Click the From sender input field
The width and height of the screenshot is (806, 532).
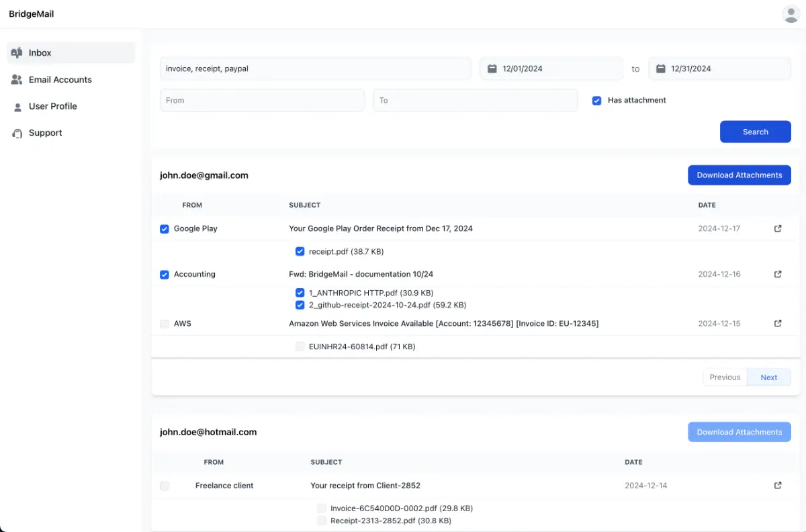(262, 100)
